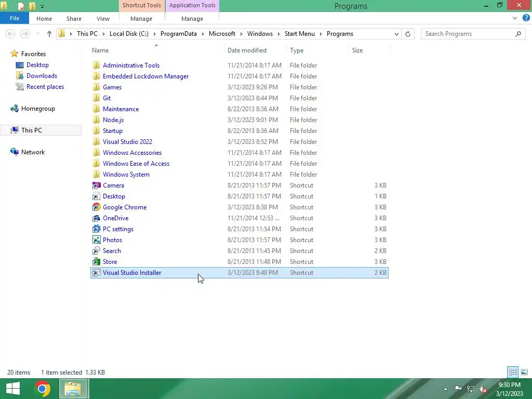Expand the arrow after Local Disk (C:) in path
This screenshot has width=532, height=399.
(x=155, y=34)
